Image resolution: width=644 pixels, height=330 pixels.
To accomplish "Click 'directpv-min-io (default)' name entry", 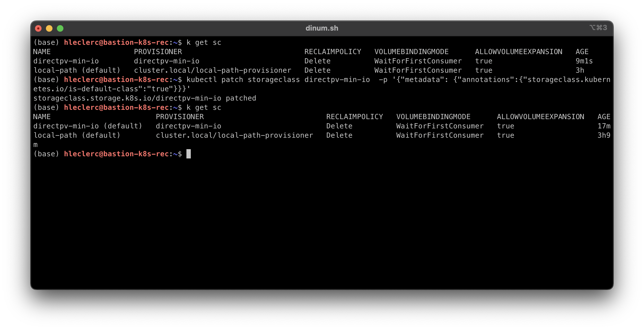I will 88,126.
